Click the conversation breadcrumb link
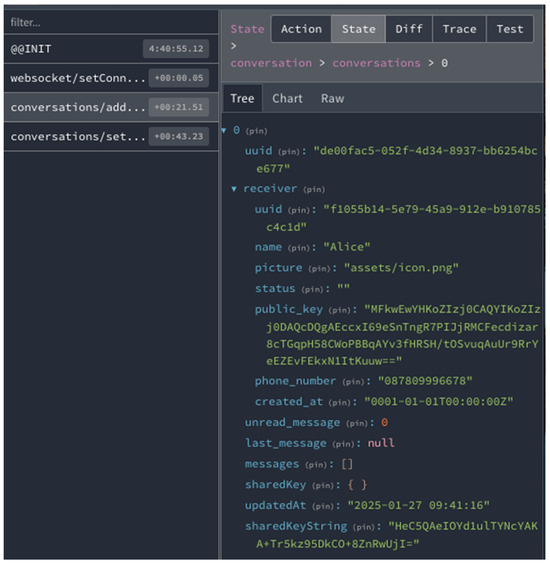This screenshot has height=564, width=550. click(271, 63)
